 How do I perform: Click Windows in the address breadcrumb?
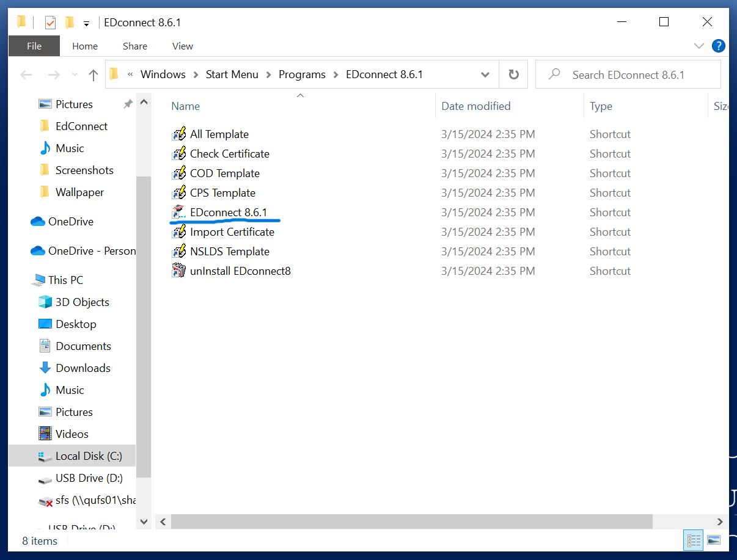163,75
